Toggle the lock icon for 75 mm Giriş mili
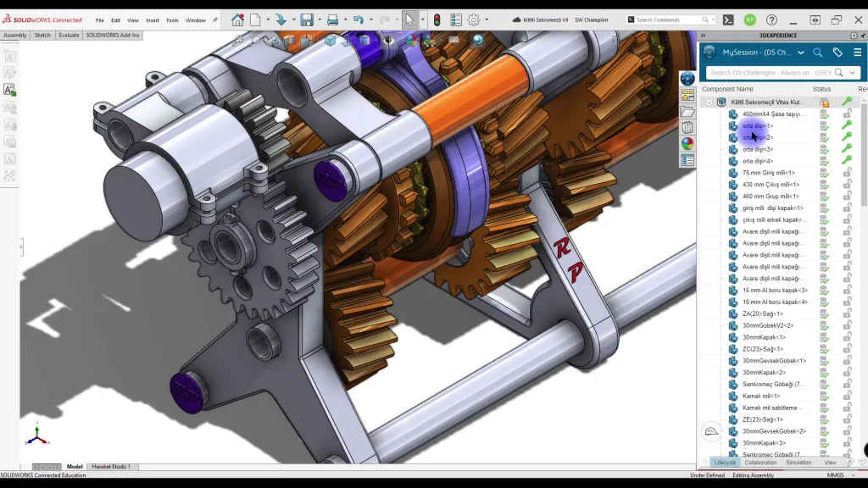The height and width of the screenshot is (488, 868). coord(846,173)
